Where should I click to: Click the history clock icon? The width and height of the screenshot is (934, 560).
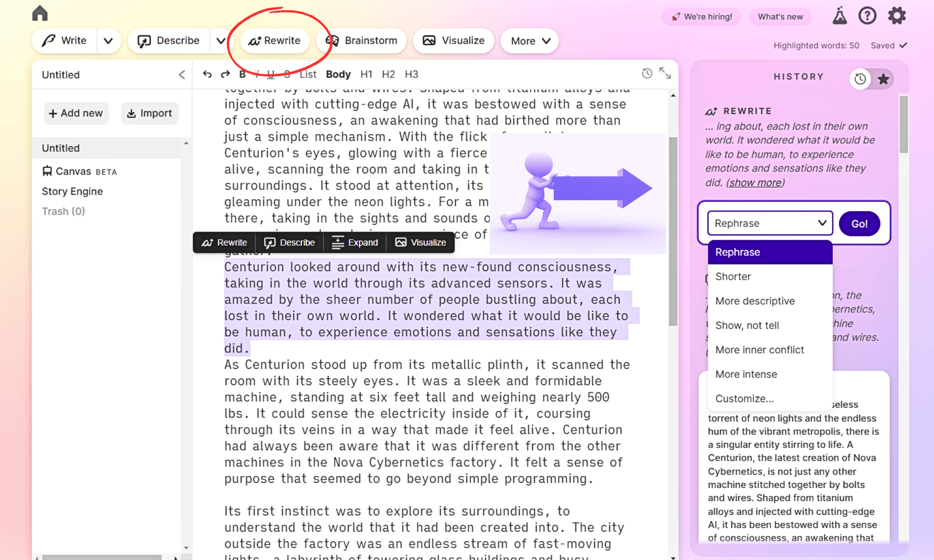861,79
